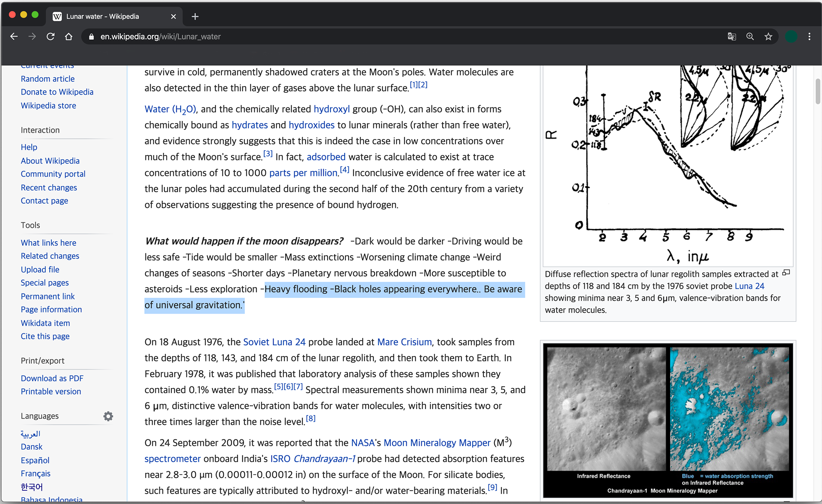Go to the browser home page
The image size is (822, 504).
point(68,36)
